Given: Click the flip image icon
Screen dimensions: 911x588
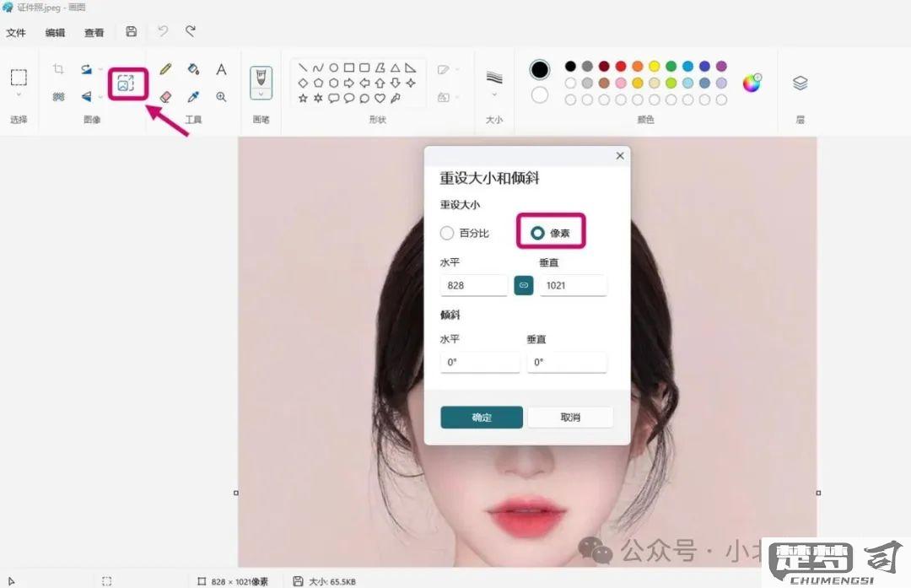Looking at the screenshot, I should 87,96.
